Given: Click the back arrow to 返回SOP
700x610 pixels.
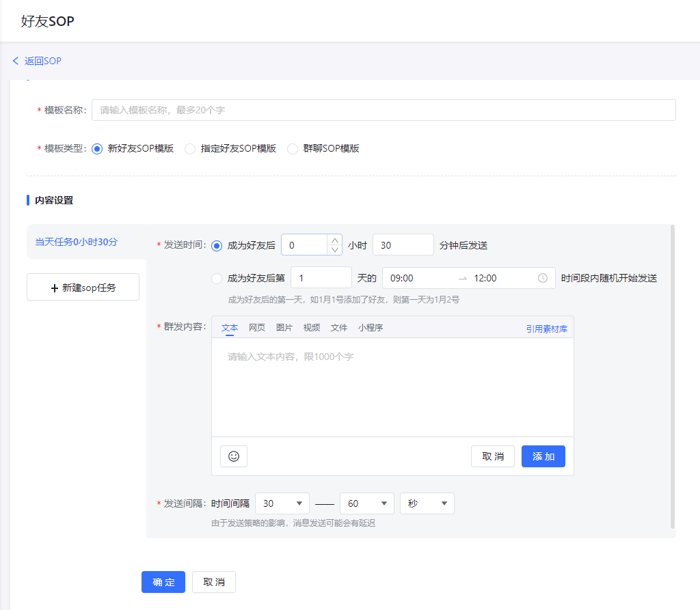Looking at the screenshot, I should click(x=16, y=61).
